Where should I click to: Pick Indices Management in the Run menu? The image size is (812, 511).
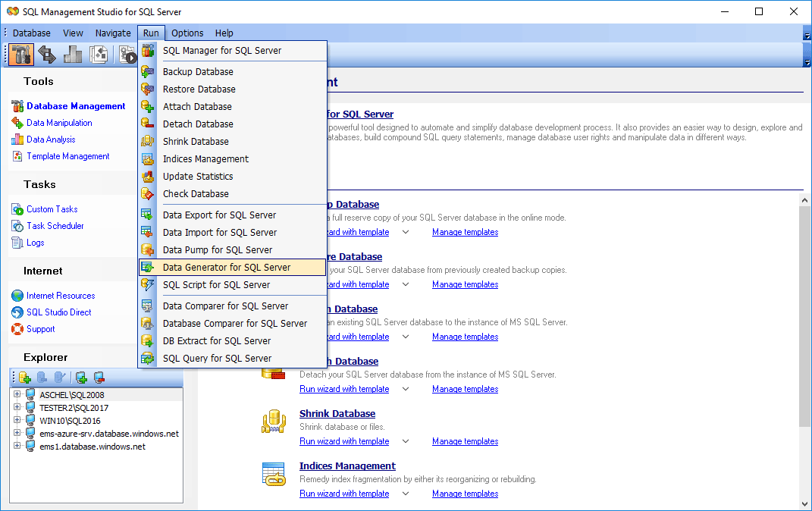point(233,159)
